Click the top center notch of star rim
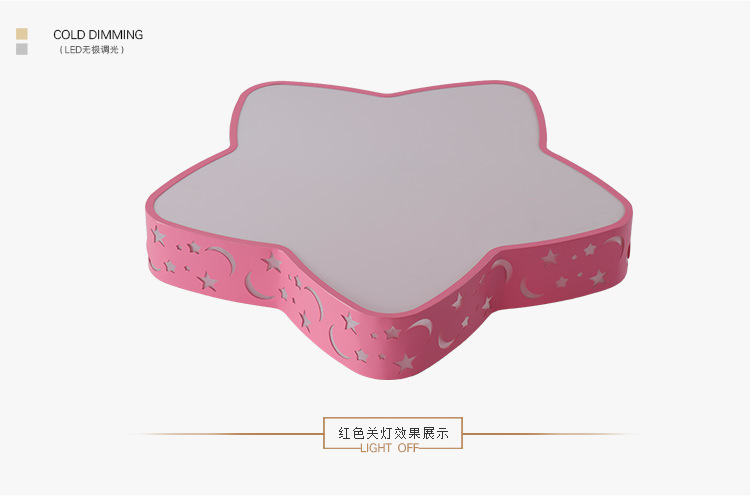The width and height of the screenshot is (750, 501). point(387,94)
